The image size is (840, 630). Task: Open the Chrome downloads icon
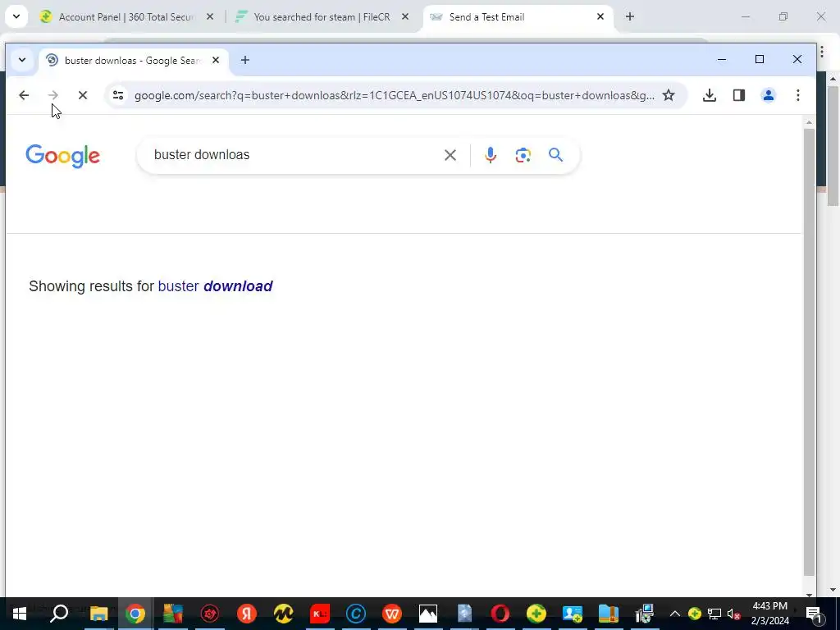coord(710,95)
